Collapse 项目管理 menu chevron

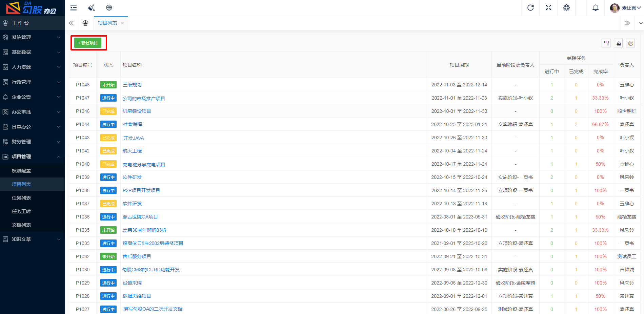(59, 156)
